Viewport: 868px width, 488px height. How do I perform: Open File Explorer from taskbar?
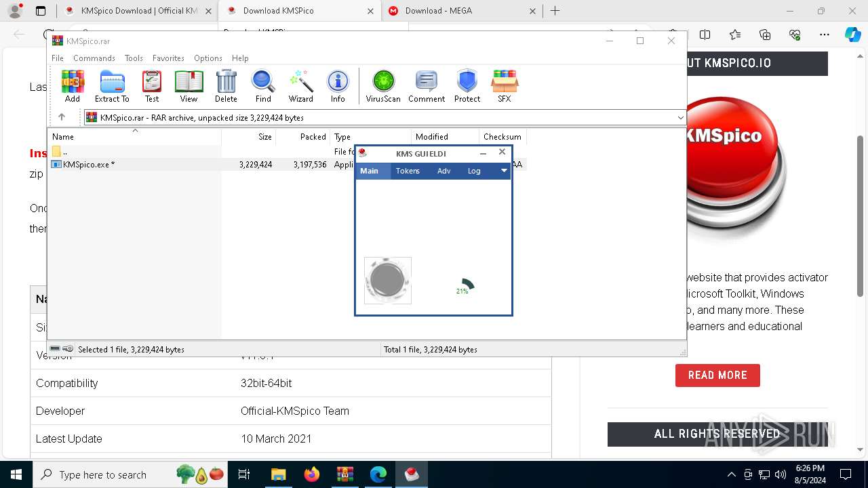coord(279,474)
